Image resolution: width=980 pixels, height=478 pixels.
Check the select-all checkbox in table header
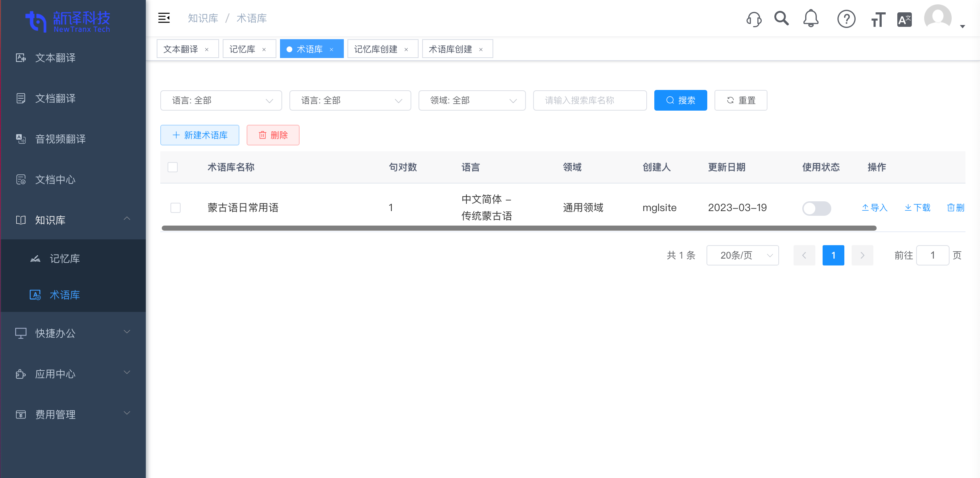click(x=173, y=167)
